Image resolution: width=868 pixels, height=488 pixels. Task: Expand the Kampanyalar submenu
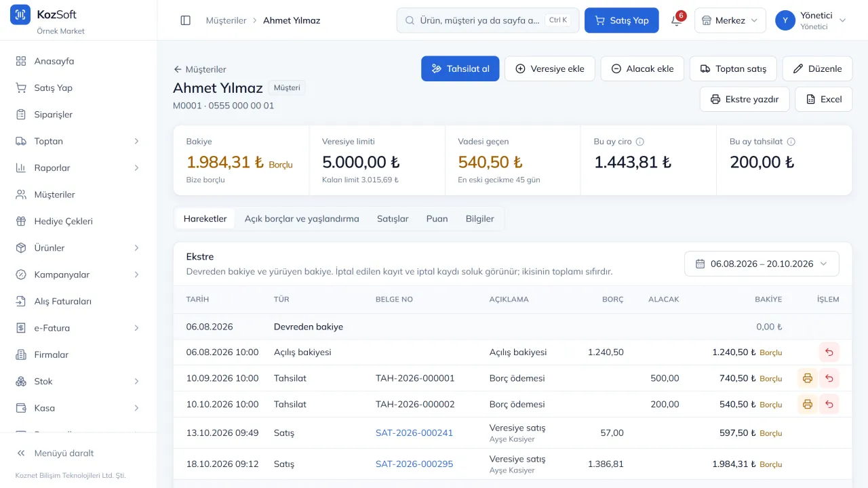point(136,274)
